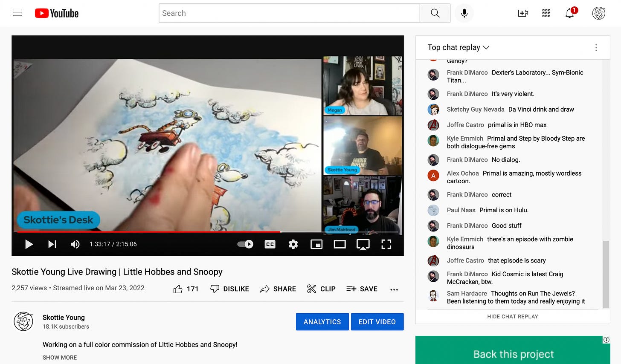Open the YouTube apps grid

click(x=546, y=13)
